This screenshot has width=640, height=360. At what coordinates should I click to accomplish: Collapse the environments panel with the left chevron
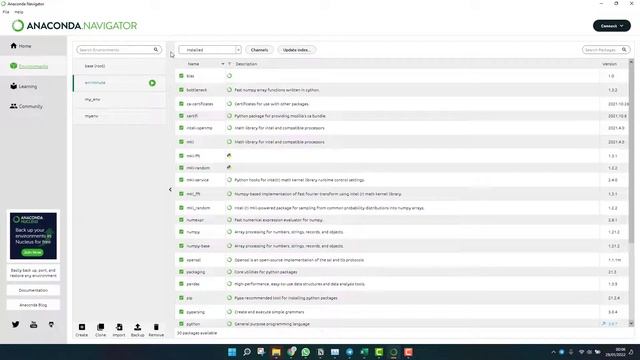(170, 189)
